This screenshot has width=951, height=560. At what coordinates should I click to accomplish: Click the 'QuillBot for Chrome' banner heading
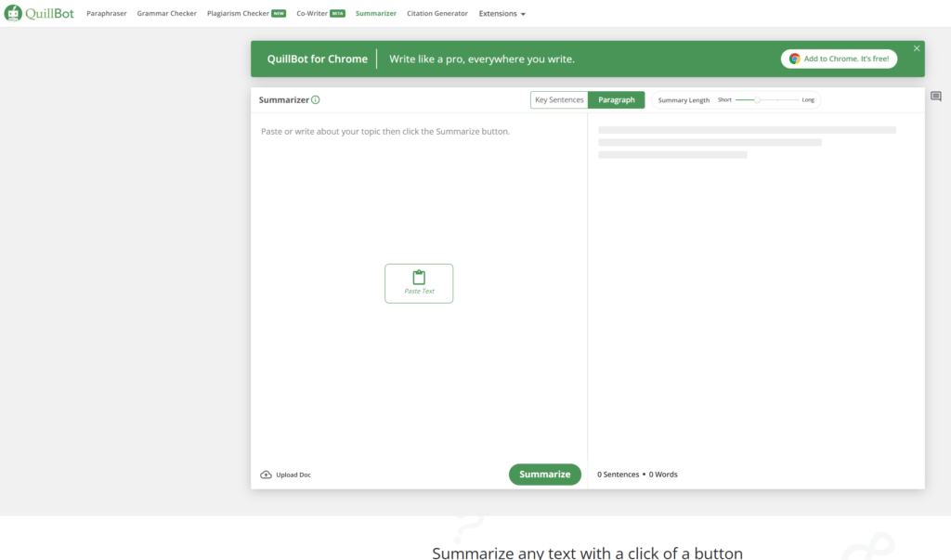[x=318, y=59]
